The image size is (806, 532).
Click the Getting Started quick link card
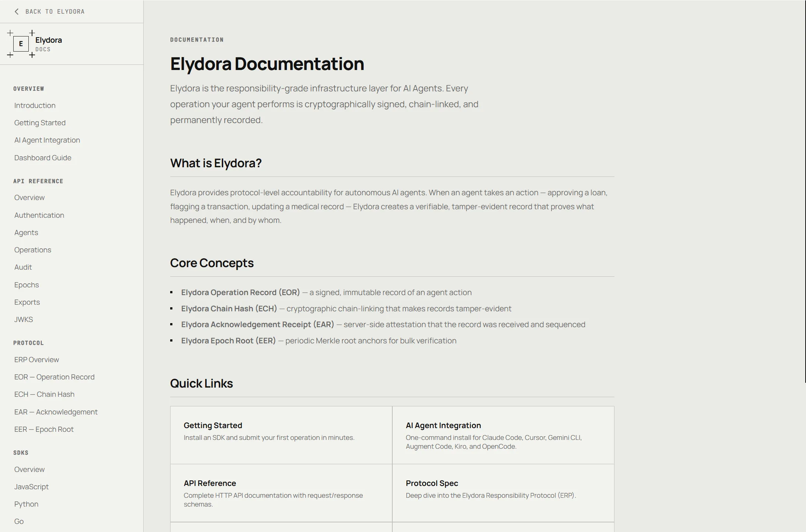281,435
